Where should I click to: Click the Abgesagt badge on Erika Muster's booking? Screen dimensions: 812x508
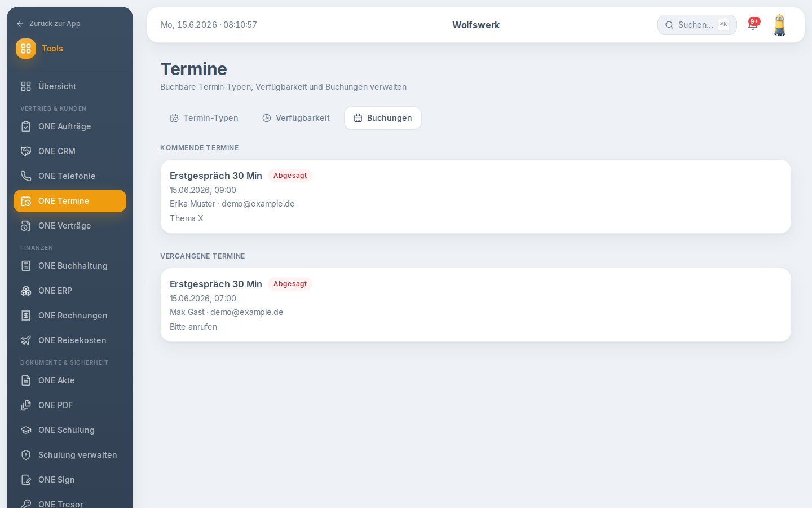coord(290,176)
